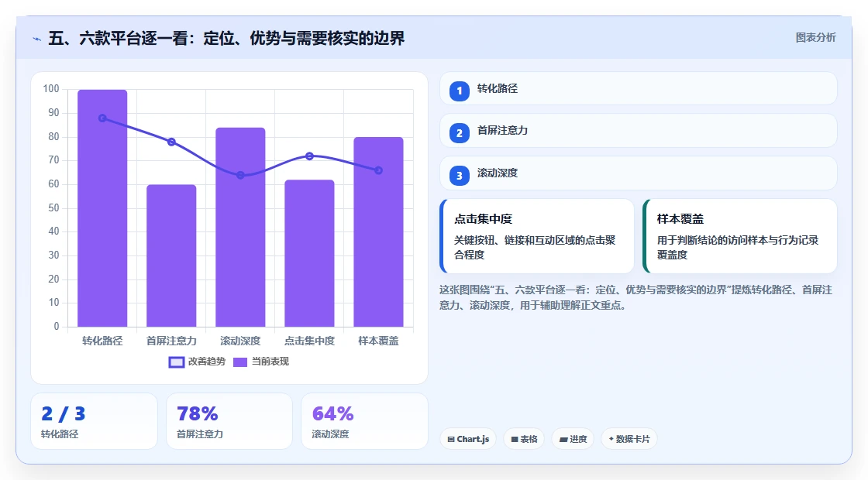
Task: Click the 当前表现 legend label
Action: (270, 362)
